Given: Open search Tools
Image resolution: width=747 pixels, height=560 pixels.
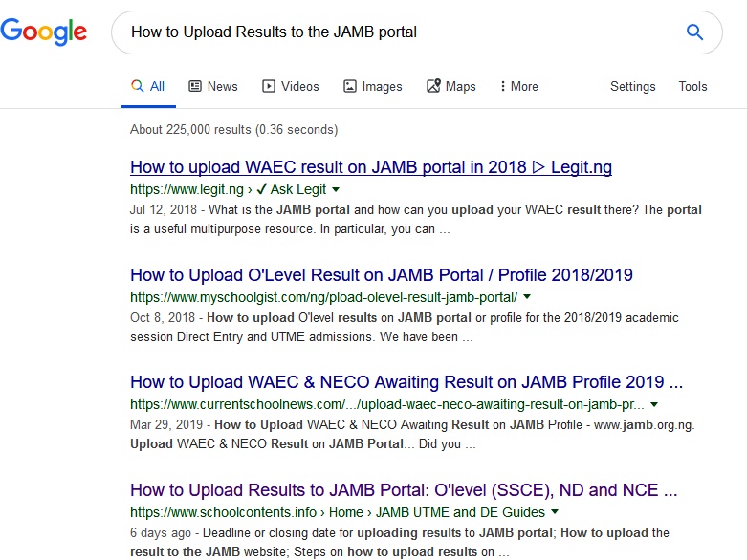Looking at the screenshot, I should (692, 86).
